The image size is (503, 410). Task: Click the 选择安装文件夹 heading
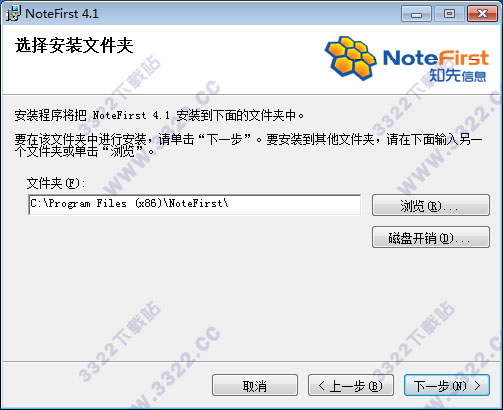click(x=74, y=45)
